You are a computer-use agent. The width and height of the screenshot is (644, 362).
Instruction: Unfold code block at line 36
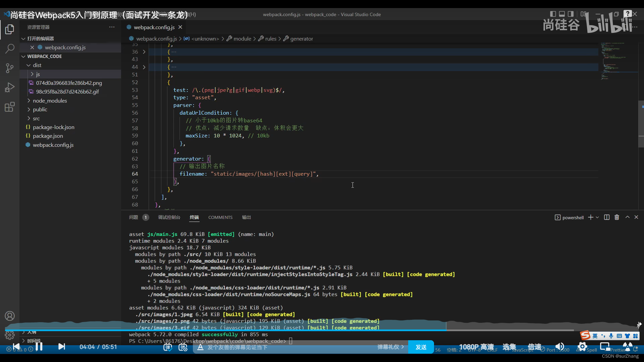pyautogui.click(x=144, y=52)
